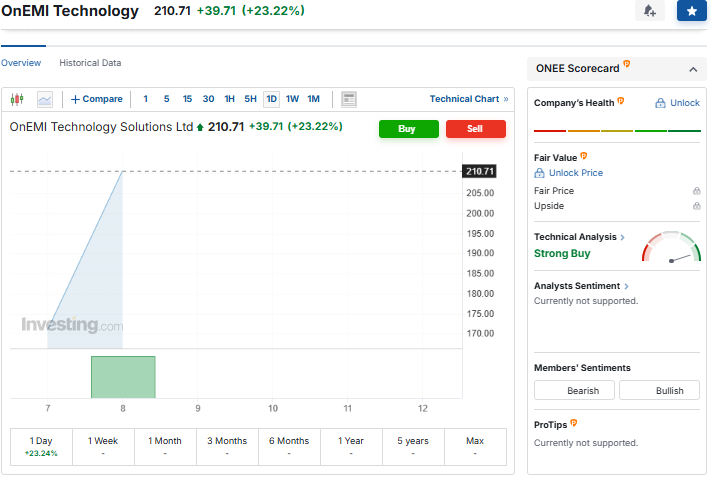Open the chart news table icon
The width and height of the screenshot is (711, 481).
click(x=349, y=99)
